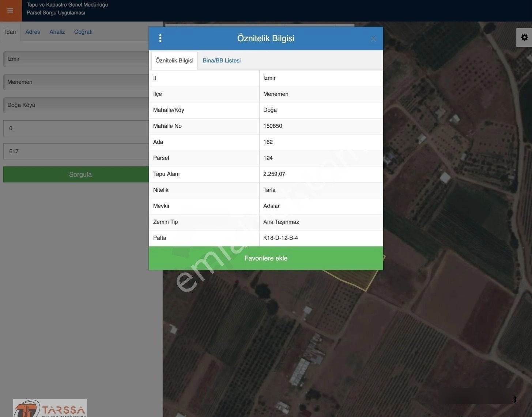Show the Bina/BB Listesi tab

click(x=222, y=60)
